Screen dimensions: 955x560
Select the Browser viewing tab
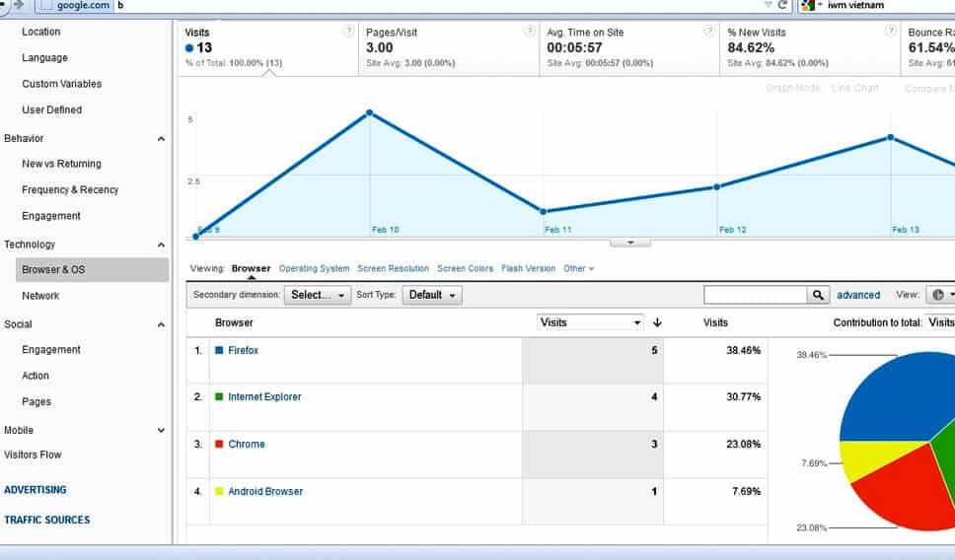pos(251,268)
